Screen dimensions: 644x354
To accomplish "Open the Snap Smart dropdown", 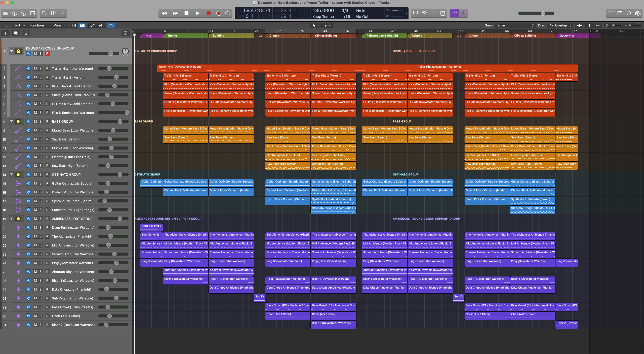I will (515, 25).
